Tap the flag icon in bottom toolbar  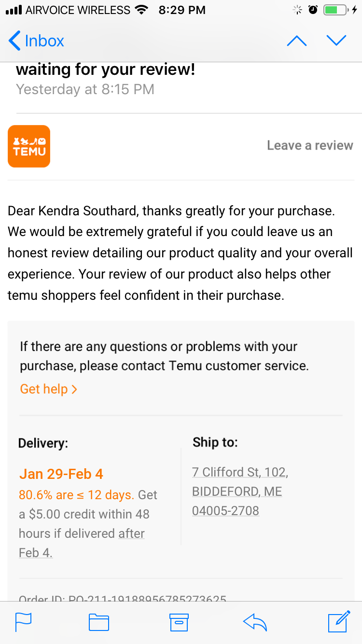click(x=23, y=622)
